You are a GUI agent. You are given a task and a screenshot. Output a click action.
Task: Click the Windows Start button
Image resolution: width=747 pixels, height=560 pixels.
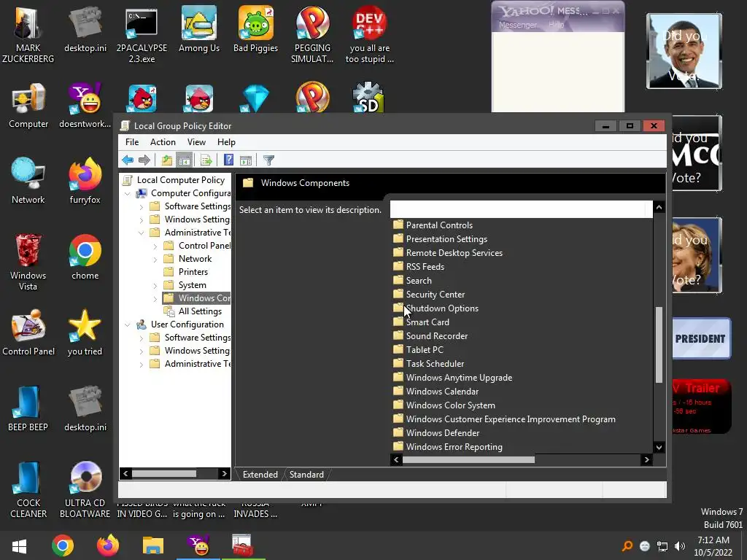click(x=19, y=545)
